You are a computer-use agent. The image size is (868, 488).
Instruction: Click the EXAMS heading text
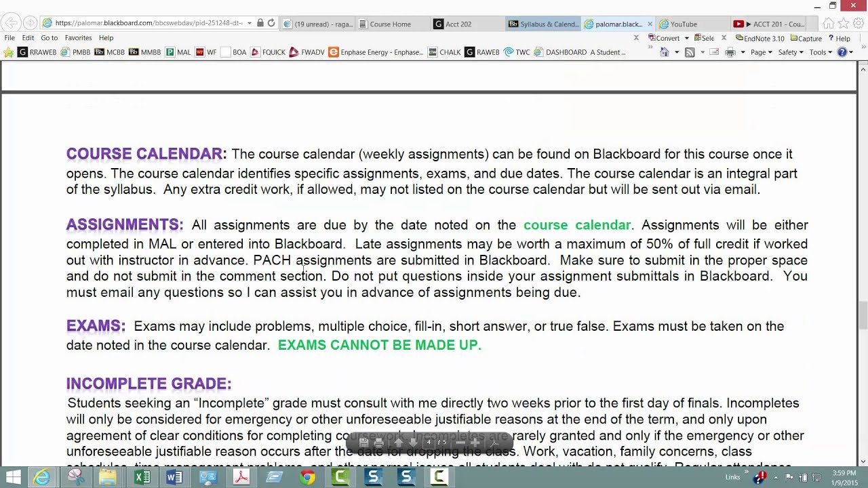point(96,326)
